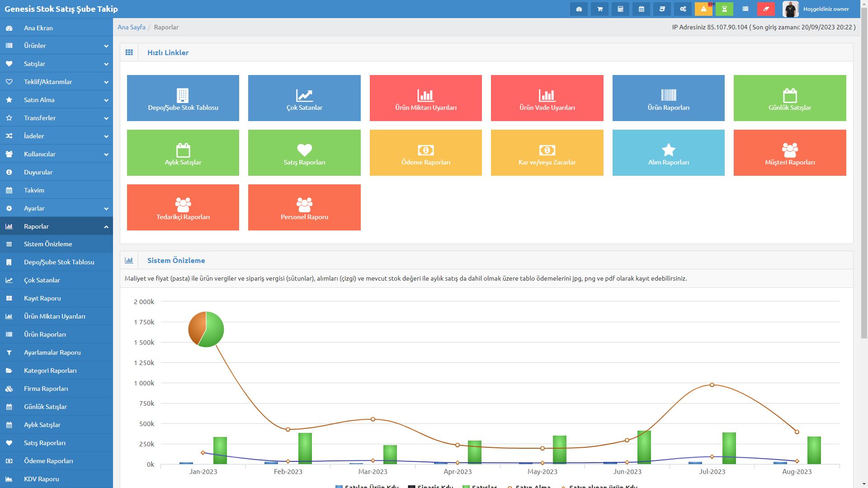
Task: Click the list lines icon in header
Action: pyautogui.click(x=745, y=9)
